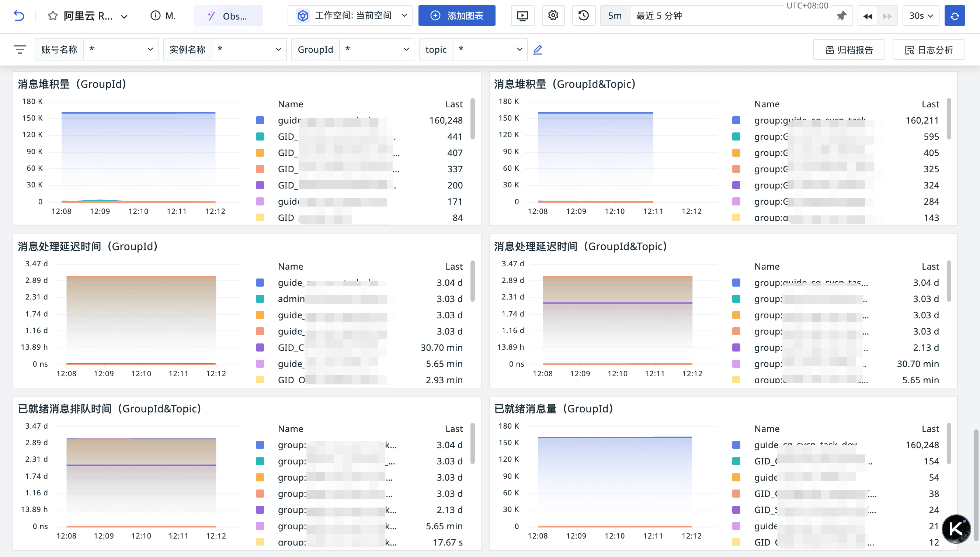The height and width of the screenshot is (557, 980).
Task: Open the settings gear icon
Action: point(553,16)
